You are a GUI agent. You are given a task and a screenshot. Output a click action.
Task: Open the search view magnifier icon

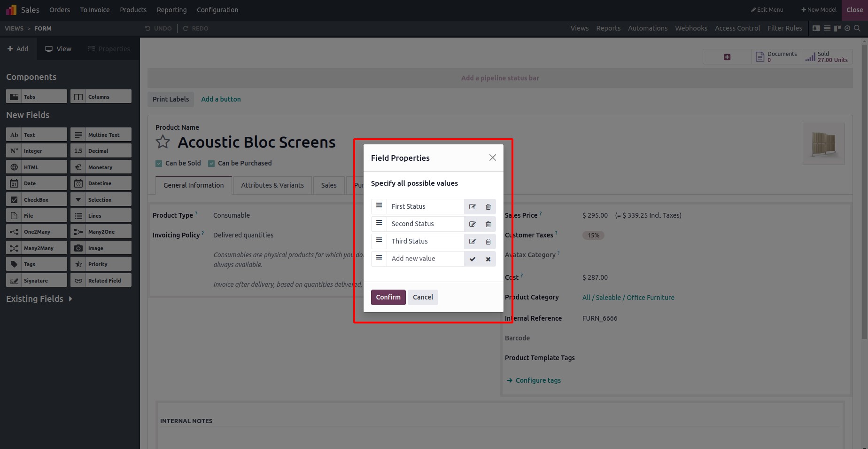click(857, 28)
